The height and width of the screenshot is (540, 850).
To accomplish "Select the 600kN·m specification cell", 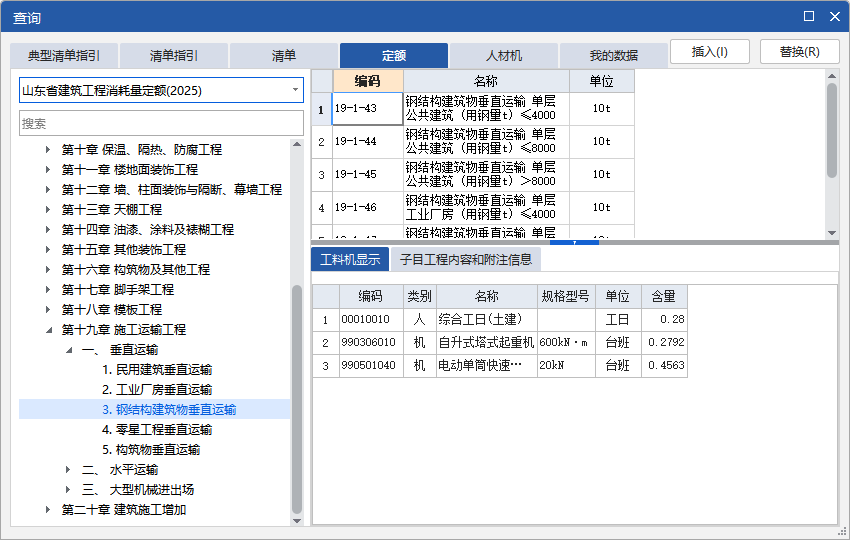I will 566,342.
